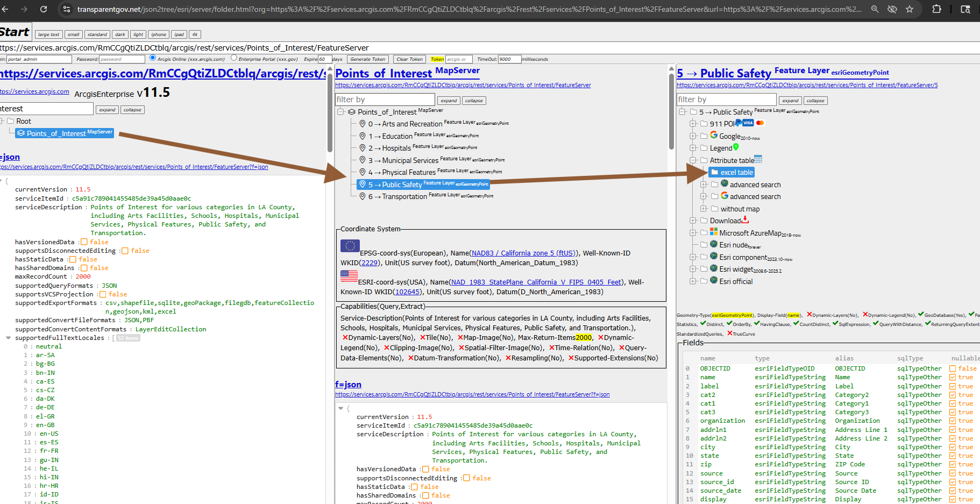The height and width of the screenshot is (504, 980).
Task: Select the excel table tree item
Action: pos(732,173)
